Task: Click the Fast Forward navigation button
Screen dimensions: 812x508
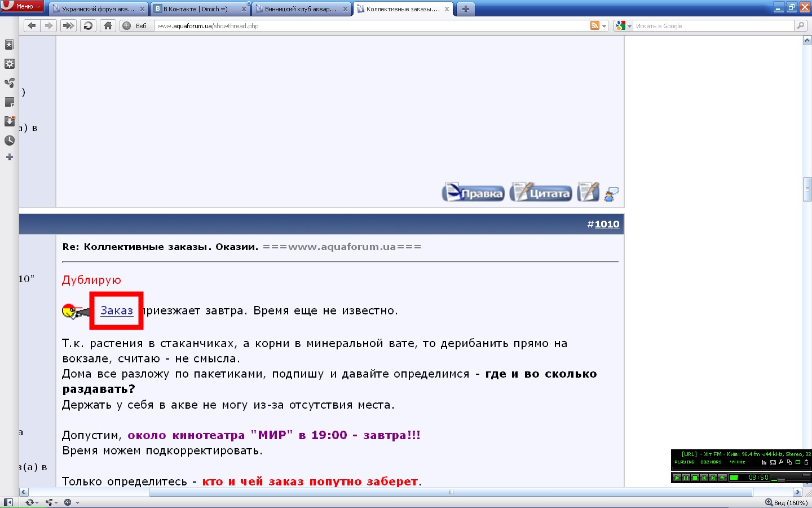Action: pyautogui.click(x=68, y=25)
